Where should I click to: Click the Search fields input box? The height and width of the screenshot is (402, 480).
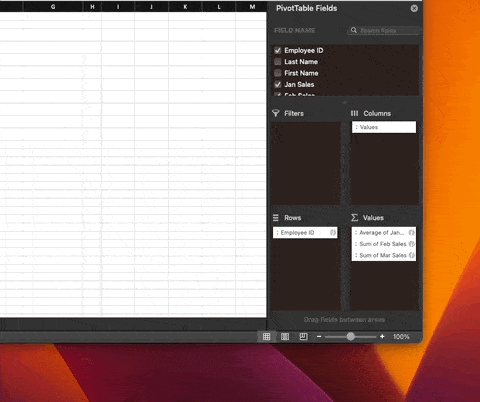(x=383, y=30)
